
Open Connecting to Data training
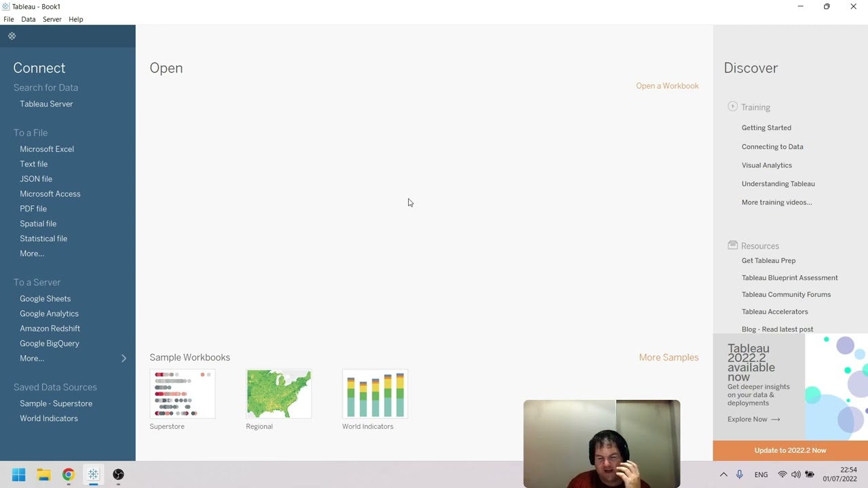(x=772, y=146)
